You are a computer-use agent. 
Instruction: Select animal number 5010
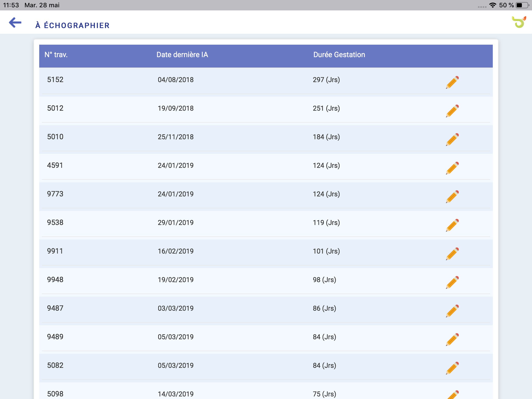pyautogui.click(x=55, y=137)
